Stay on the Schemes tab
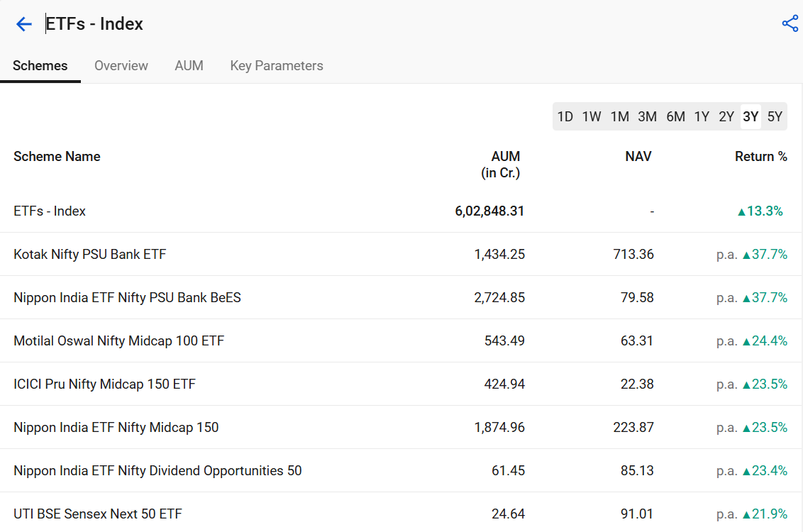Viewport: 803px width, 532px height. click(x=40, y=65)
